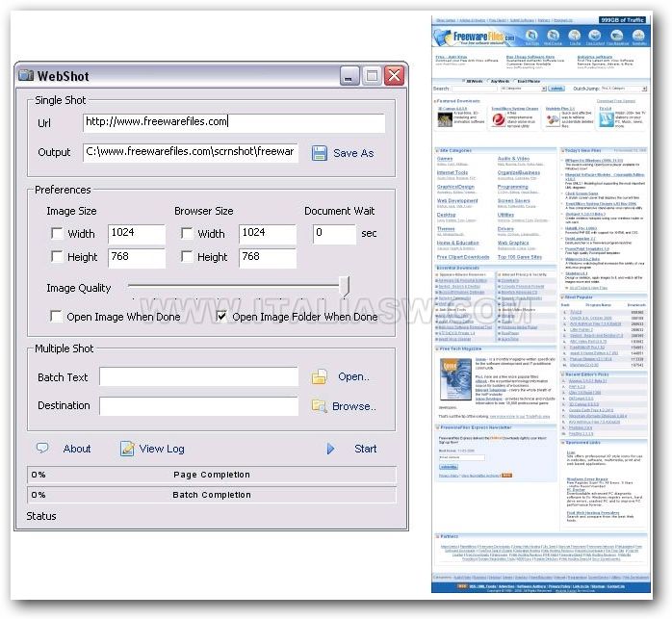Screen dimensions: 672x619
Task: Select the Image Size Height value field
Action: coord(137,257)
